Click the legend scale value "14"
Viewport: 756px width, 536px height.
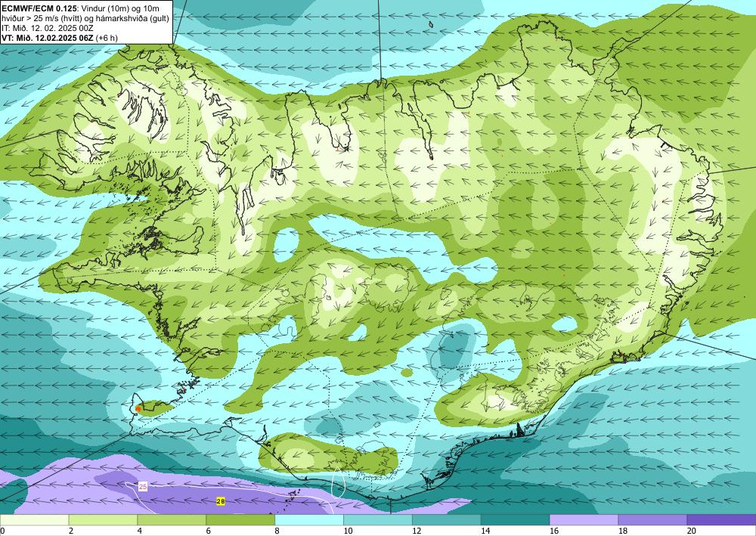[x=485, y=531]
